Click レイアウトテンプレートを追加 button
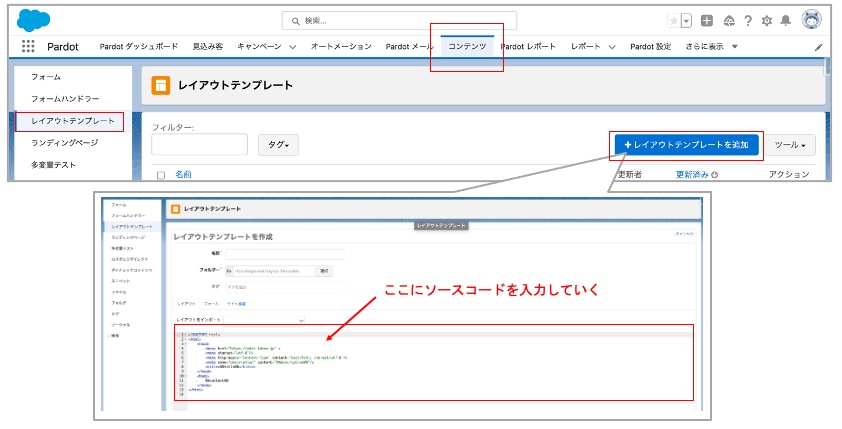The image size is (842, 429). tap(686, 144)
